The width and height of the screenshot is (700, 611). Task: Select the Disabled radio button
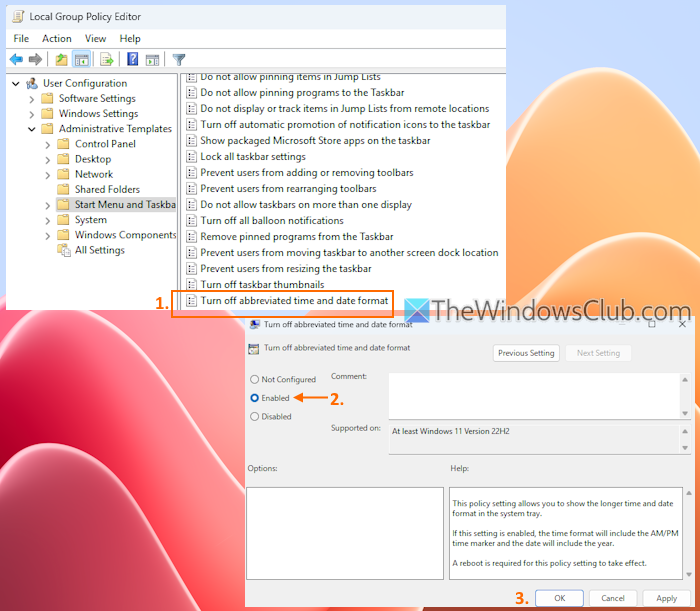255,416
